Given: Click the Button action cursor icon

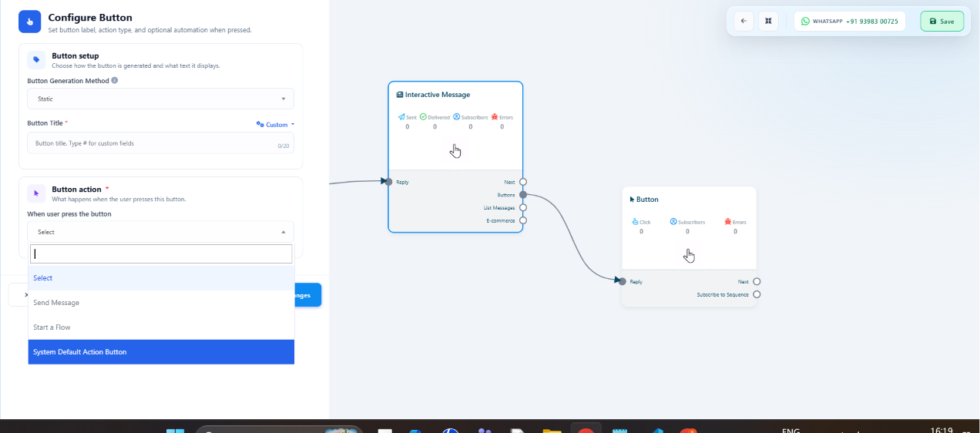Looking at the screenshot, I should (x=36, y=193).
